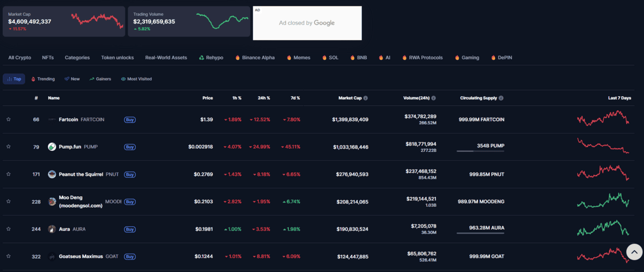This screenshot has height=272, width=644.
Task: Open the Fartcoin name link
Action: pyautogui.click(x=68, y=120)
